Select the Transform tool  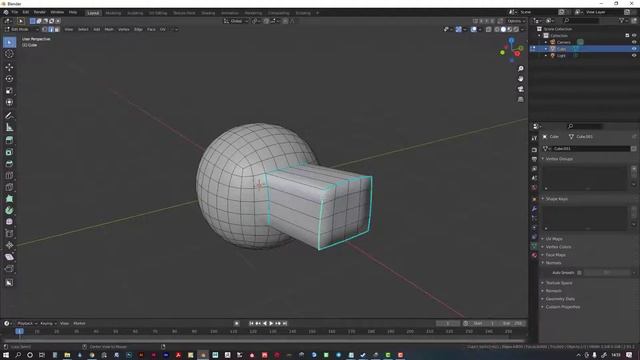coord(9,102)
